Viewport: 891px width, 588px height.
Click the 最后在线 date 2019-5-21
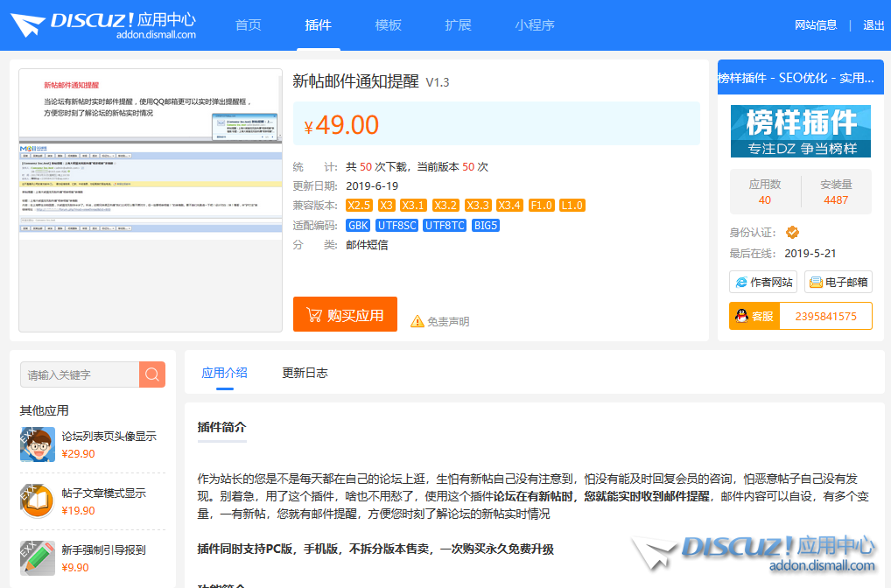click(810, 254)
